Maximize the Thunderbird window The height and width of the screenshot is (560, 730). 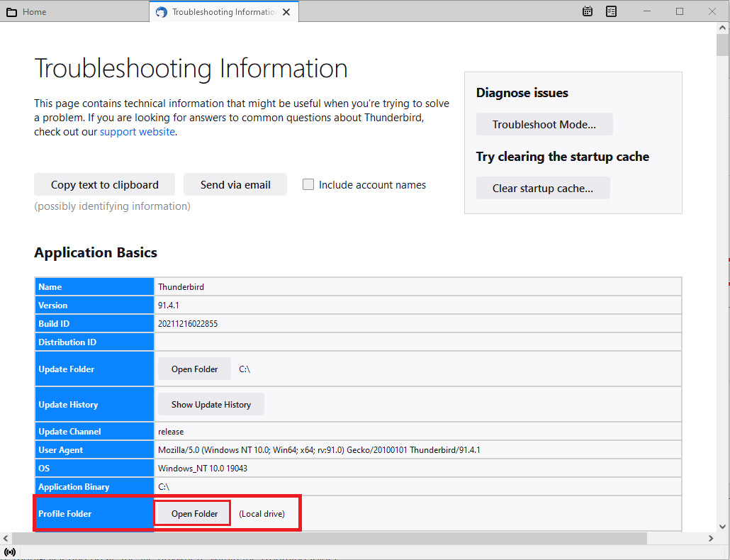680,11
